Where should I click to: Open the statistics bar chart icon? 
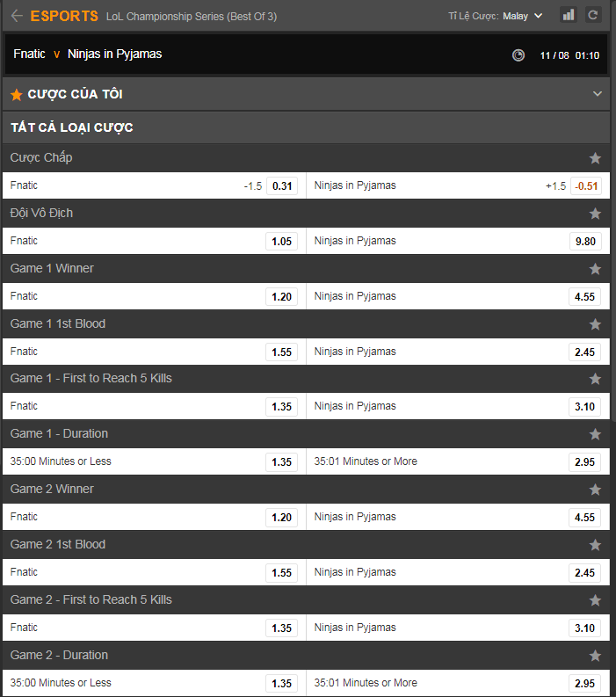tap(569, 15)
